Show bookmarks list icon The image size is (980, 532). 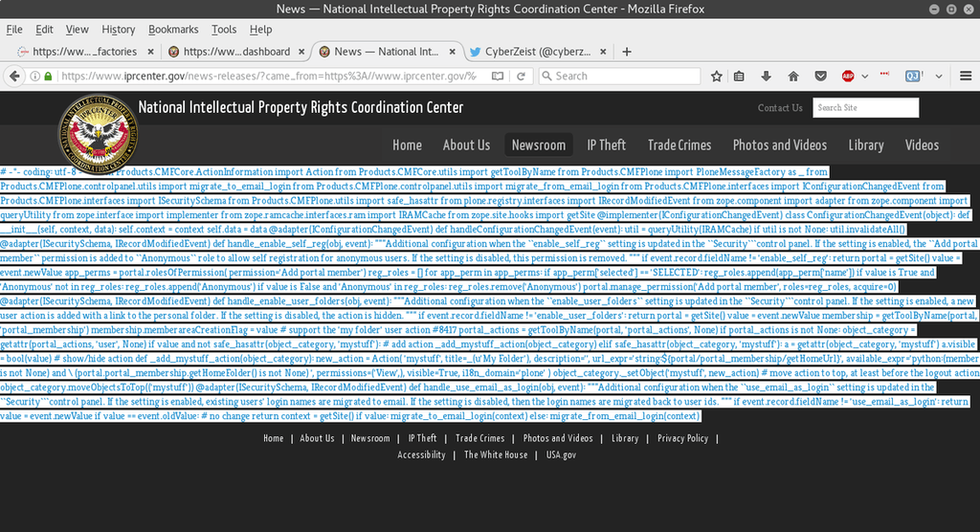tap(739, 76)
